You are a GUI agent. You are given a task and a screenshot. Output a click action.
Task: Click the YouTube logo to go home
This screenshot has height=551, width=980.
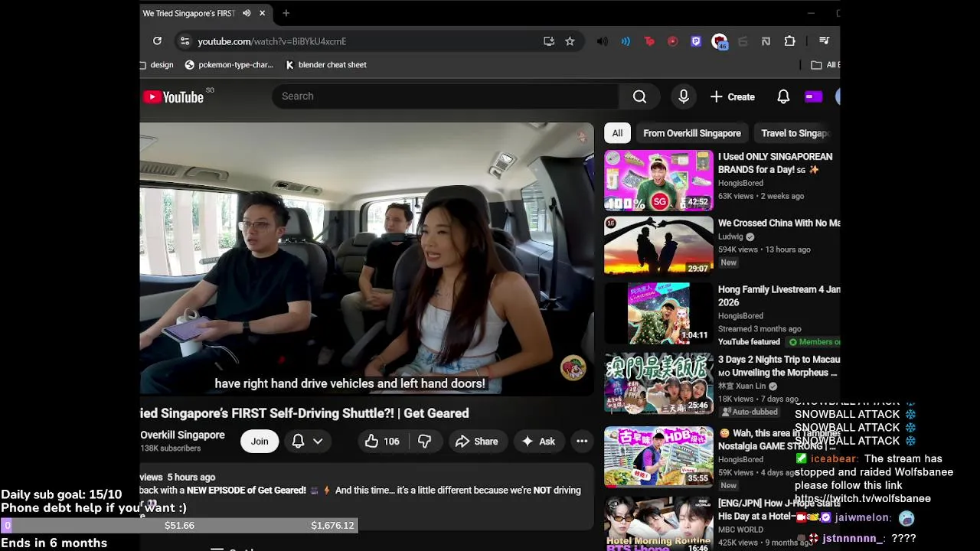[173, 96]
